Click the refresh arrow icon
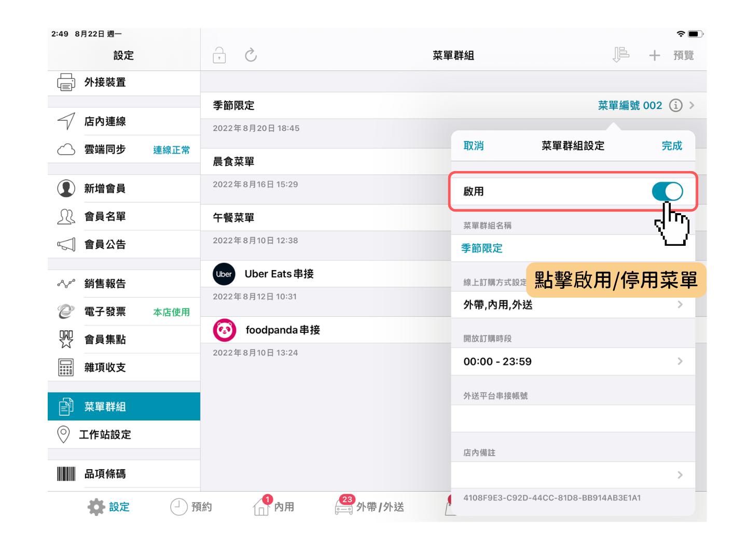This screenshot has height=560, width=747. click(x=251, y=55)
